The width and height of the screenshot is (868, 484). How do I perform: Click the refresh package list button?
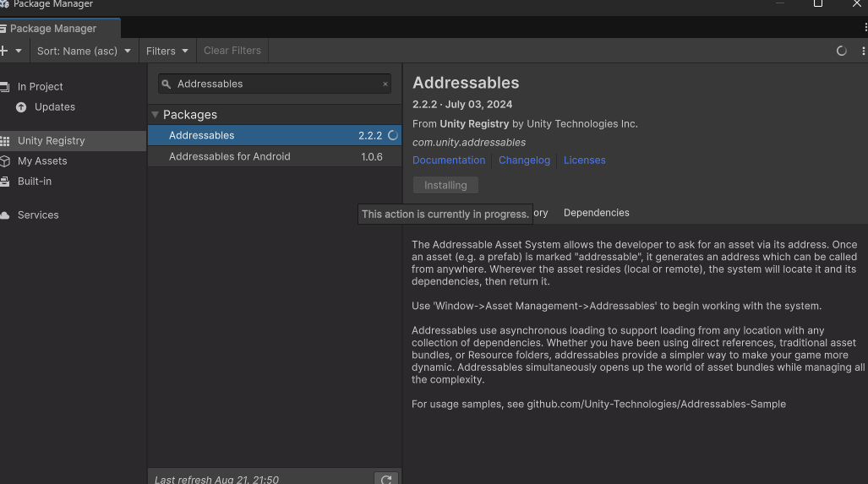click(x=386, y=479)
